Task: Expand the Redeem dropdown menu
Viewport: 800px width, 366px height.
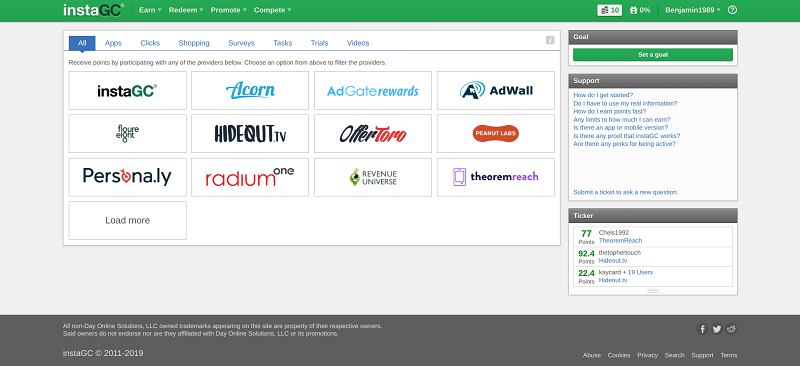Action: pos(186,10)
